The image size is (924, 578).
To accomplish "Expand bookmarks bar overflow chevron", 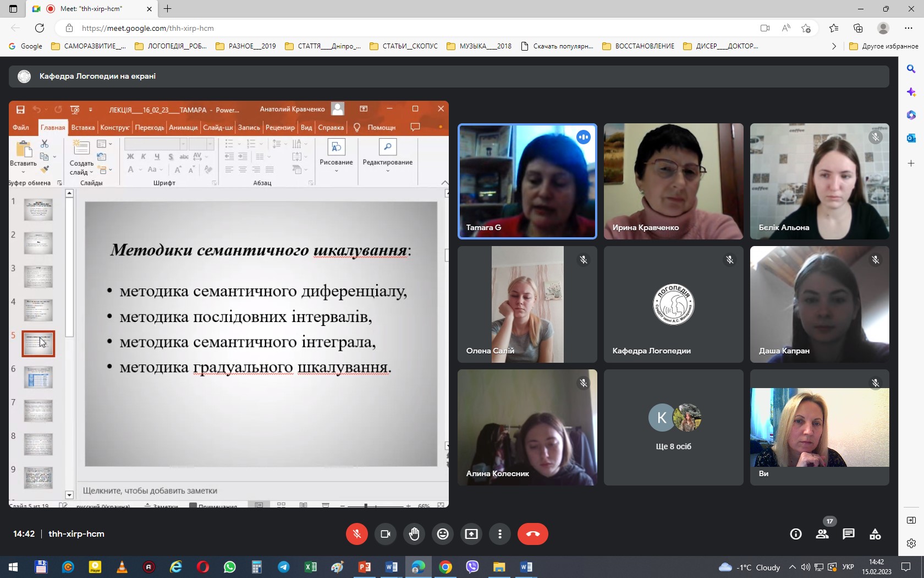I will (x=834, y=46).
